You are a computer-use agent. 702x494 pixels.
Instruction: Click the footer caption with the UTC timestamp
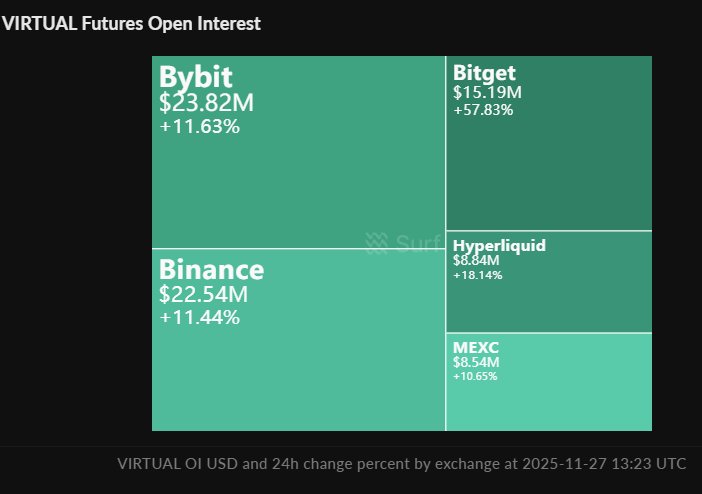click(x=401, y=464)
